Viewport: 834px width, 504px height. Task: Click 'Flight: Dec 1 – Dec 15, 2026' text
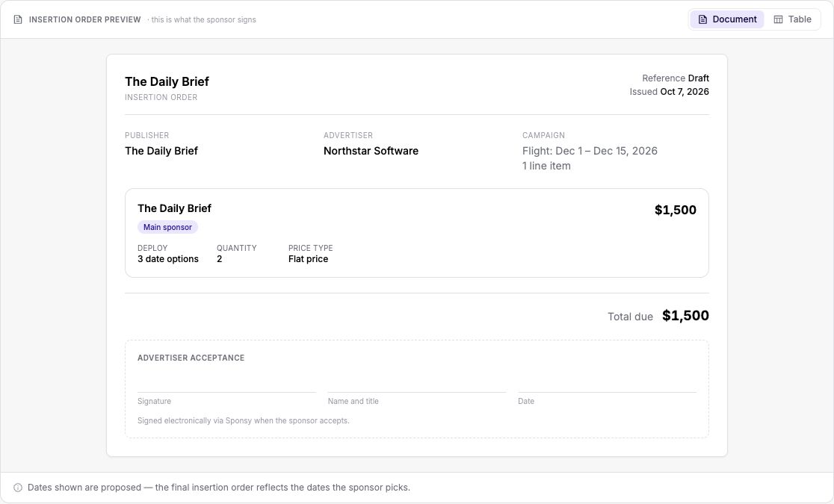pyautogui.click(x=590, y=151)
